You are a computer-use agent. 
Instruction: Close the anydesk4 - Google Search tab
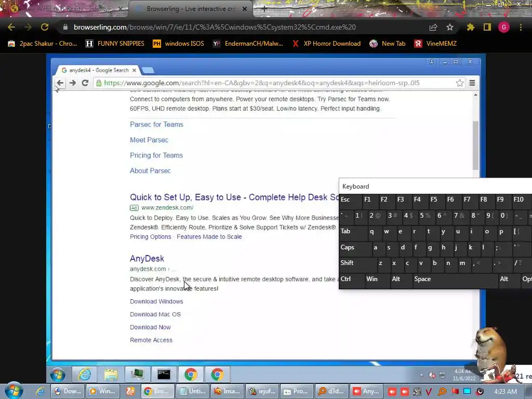(135, 70)
